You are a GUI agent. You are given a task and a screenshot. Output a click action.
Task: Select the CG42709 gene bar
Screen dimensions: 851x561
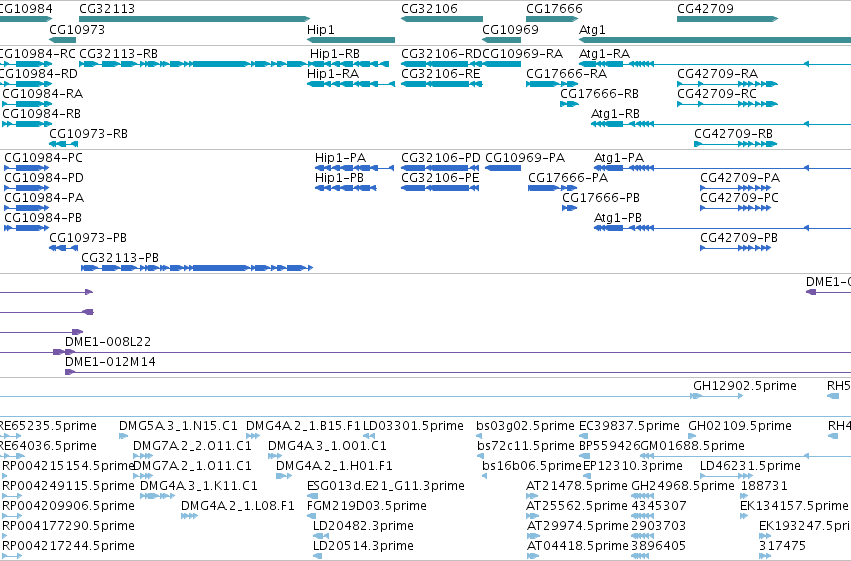(727, 19)
